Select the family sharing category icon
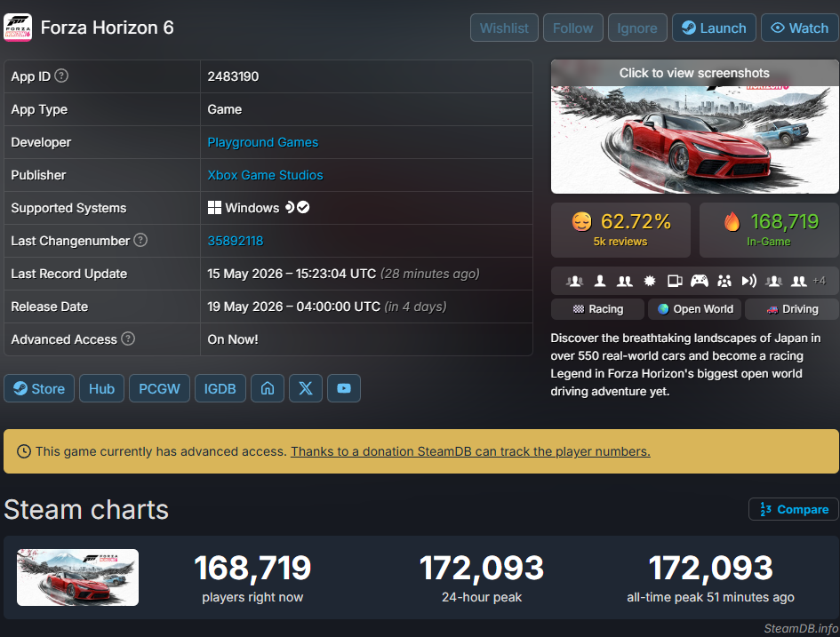 (724, 281)
